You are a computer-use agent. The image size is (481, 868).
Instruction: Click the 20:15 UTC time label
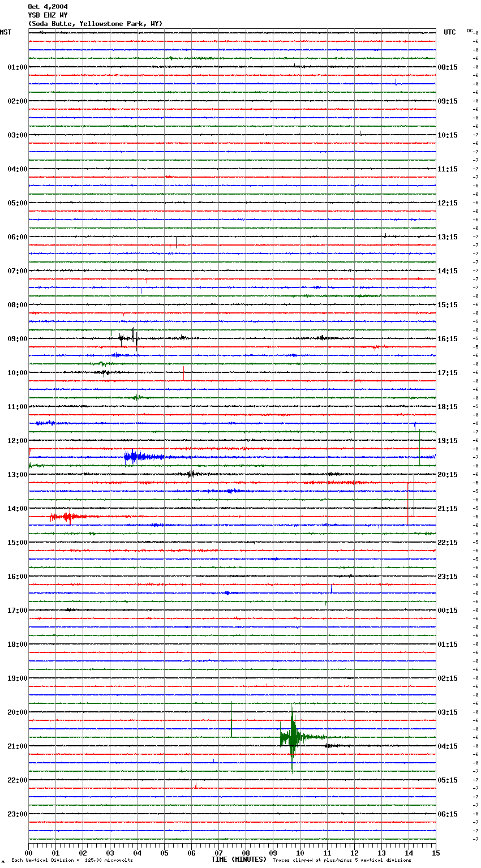(x=448, y=475)
